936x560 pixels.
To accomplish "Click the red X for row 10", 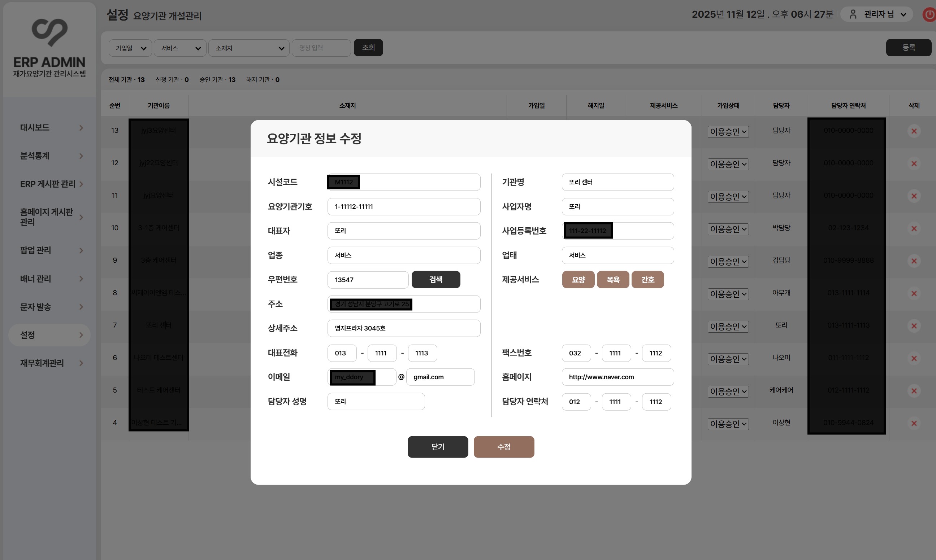I will 914,228.
